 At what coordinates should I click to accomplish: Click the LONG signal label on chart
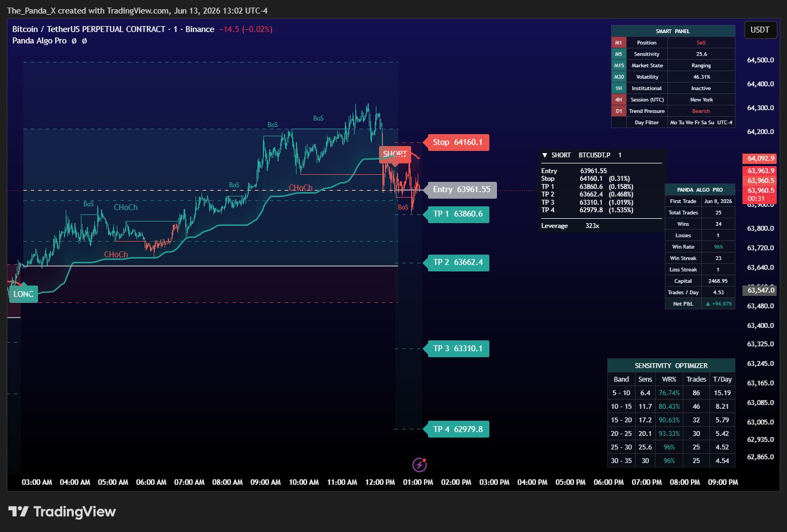click(23, 294)
